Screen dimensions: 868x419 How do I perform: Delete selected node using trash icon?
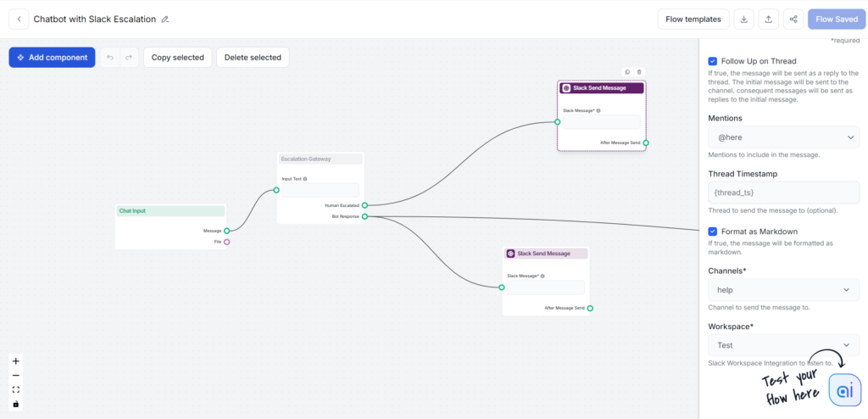[x=639, y=72]
